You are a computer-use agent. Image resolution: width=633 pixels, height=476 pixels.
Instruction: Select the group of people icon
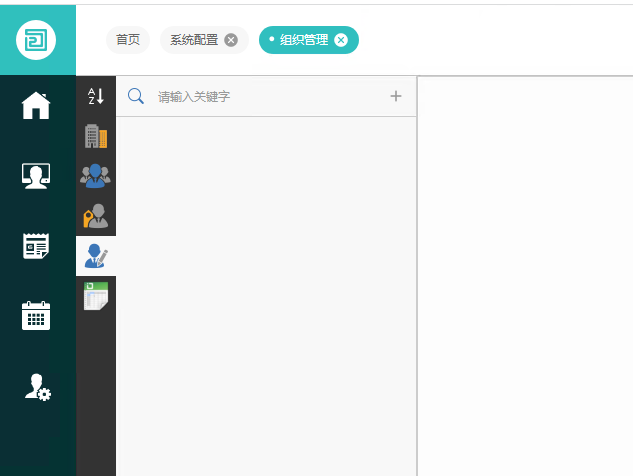point(95,176)
